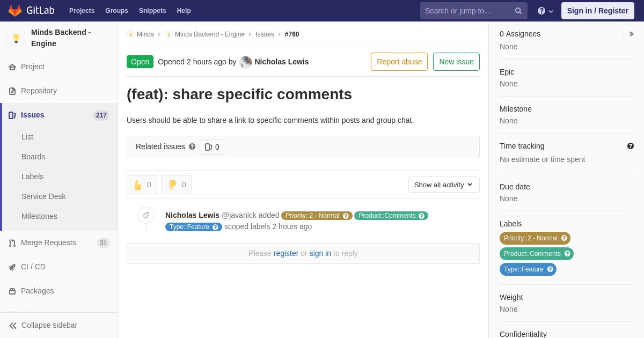Click the Project house icon in sidebar
The width and height of the screenshot is (644, 338).
tap(12, 67)
